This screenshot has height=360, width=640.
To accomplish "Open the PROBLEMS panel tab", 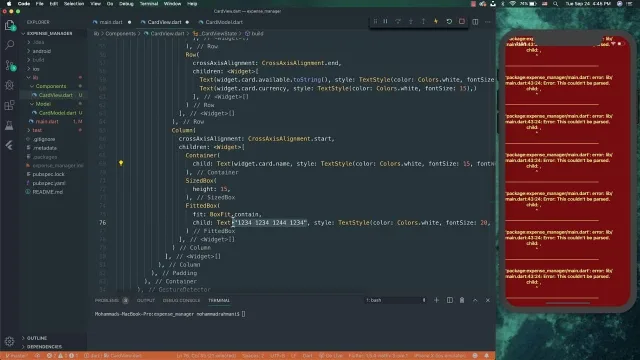I will point(107,300).
